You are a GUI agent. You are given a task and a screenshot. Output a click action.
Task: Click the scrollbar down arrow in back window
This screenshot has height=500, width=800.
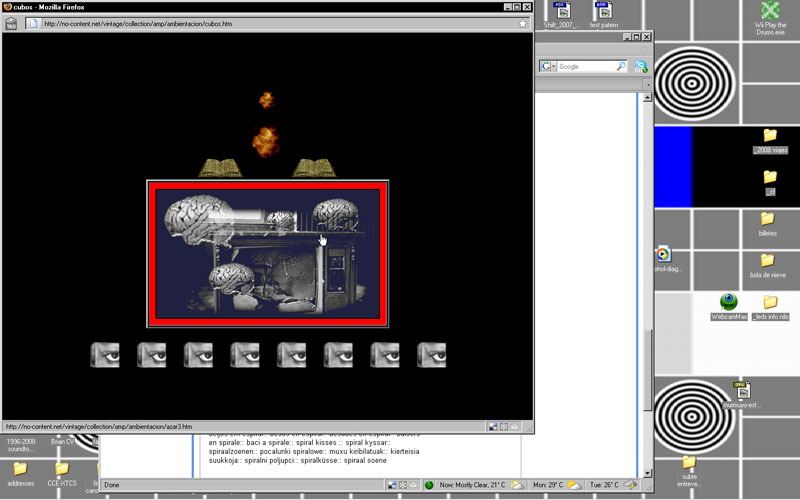(x=647, y=472)
